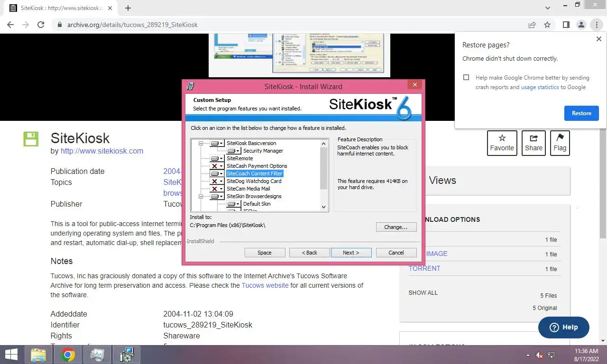
Task: Click the Favorite star button
Action: (502, 143)
